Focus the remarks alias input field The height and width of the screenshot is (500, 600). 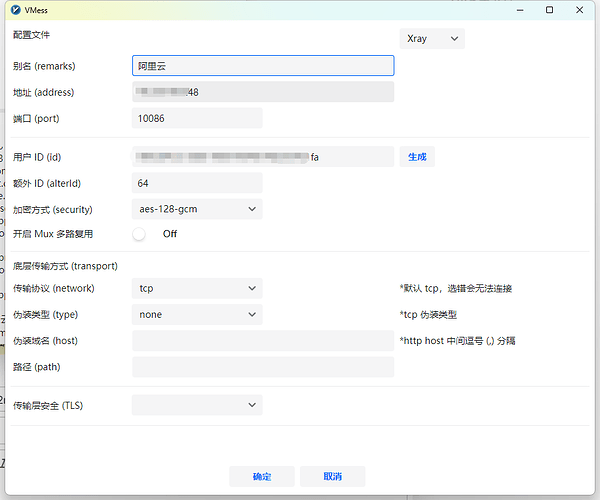tap(263, 66)
